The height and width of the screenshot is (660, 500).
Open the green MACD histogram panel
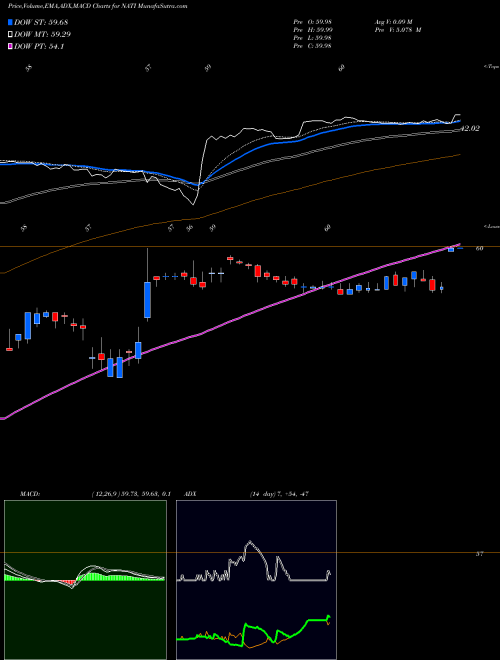coord(85,580)
